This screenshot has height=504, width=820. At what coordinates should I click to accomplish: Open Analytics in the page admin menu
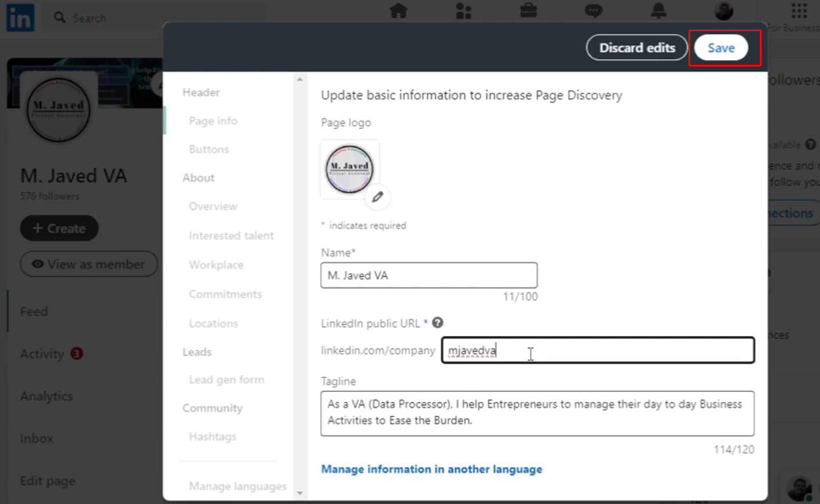point(46,396)
